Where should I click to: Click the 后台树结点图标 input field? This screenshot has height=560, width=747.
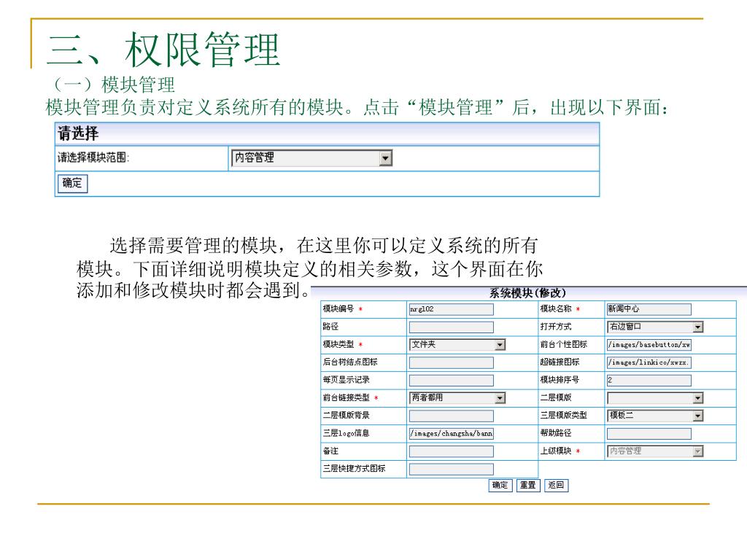tap(451, 362)
